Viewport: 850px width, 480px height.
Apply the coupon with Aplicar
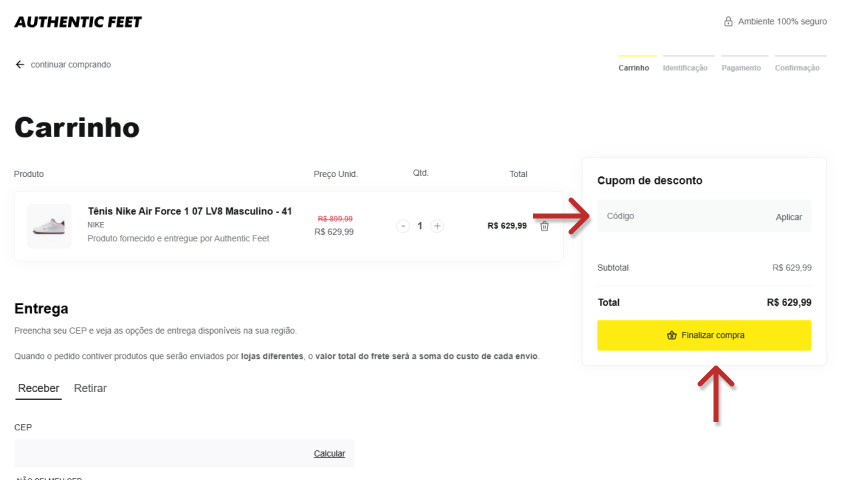[x=788, y=217]
